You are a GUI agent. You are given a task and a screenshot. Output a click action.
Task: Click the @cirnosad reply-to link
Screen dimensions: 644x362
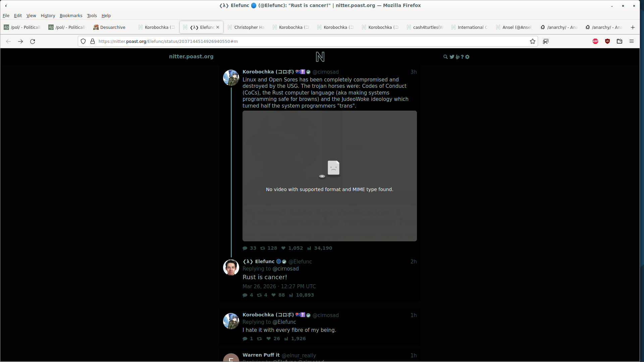coord(285,269)
